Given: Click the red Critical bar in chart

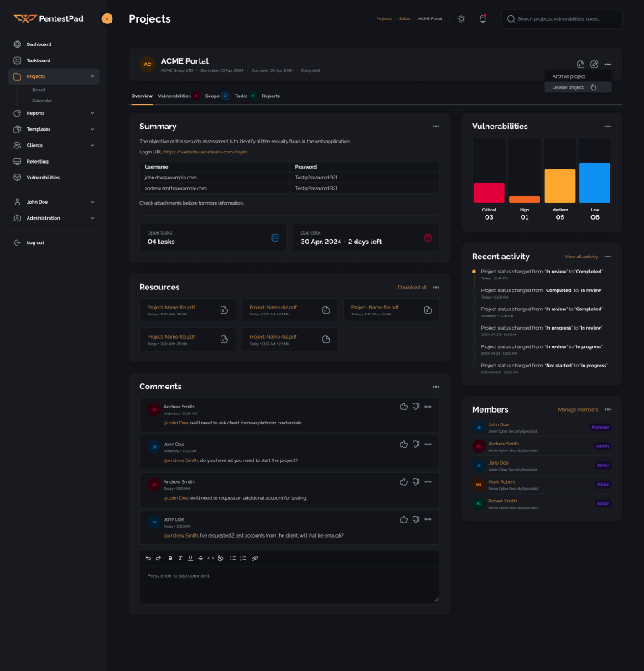Looking at the screenshot, I should [489, 193].
